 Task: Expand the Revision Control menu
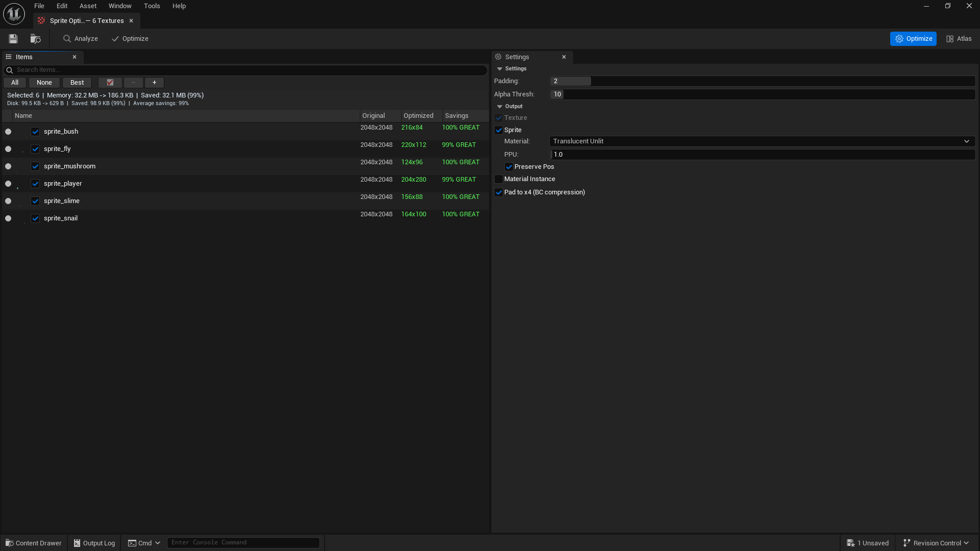pyautogui.click(x=936, y=543)
